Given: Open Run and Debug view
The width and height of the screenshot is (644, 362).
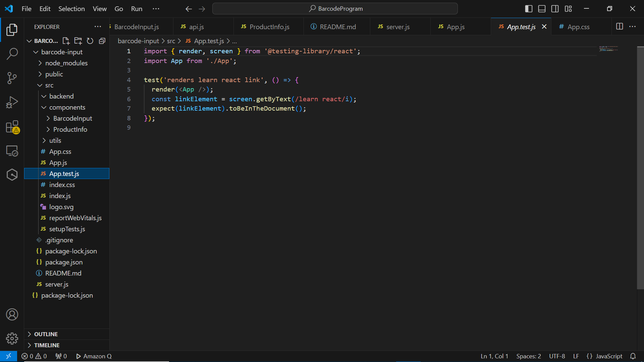Looking at the screenshot, I should tap(12, 102).
